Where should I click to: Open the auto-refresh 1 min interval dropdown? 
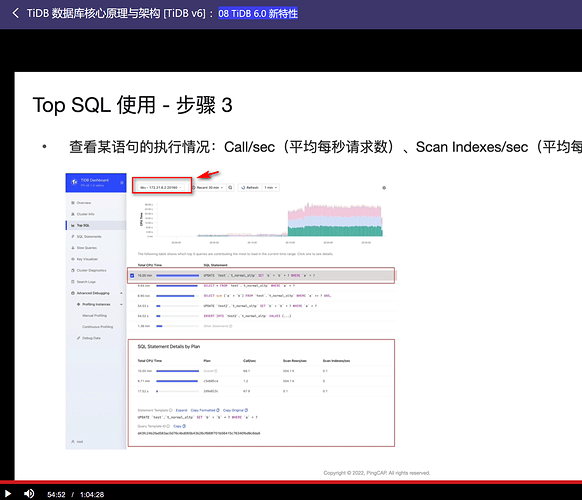[271, 187]
